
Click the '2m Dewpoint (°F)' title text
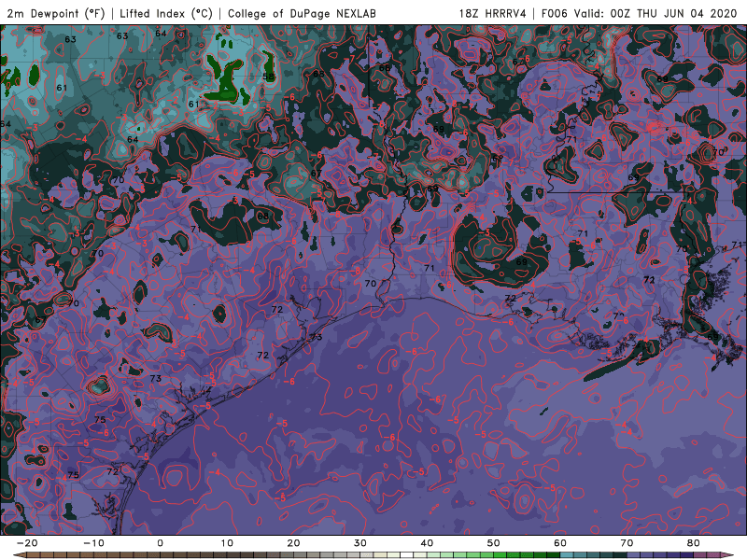click(x=56, y=13)
